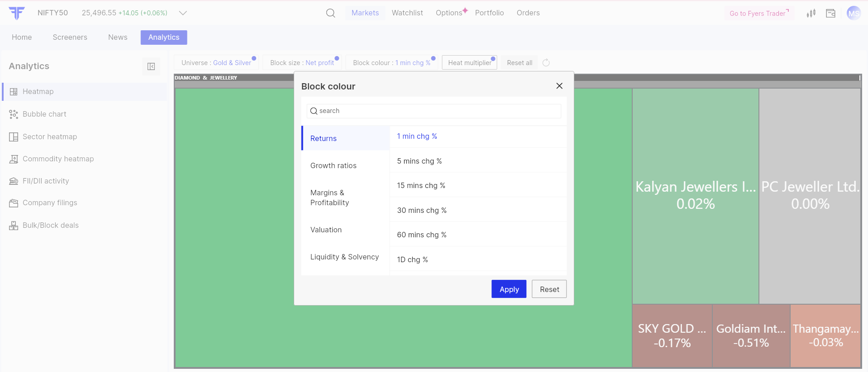Select the 15 mins chg % option
This screenshot has width=868, height=372.
tap(421, 185)
